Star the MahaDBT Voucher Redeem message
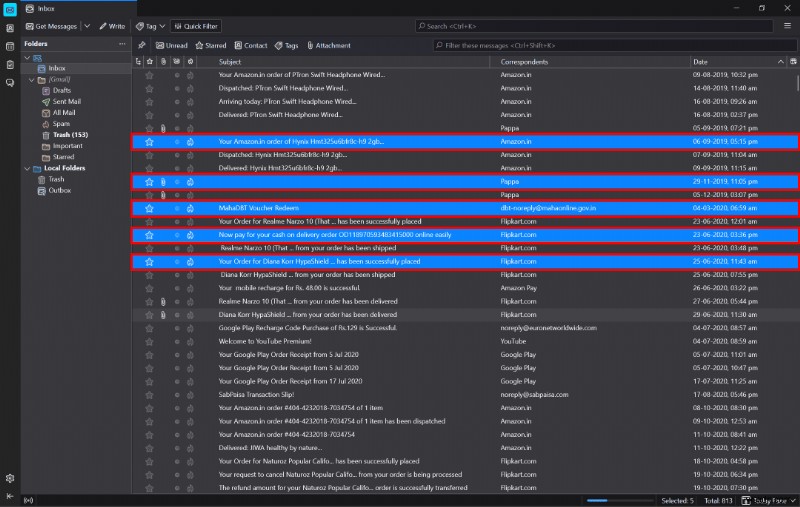Screen dimensions: 800x507 [149, 208]
